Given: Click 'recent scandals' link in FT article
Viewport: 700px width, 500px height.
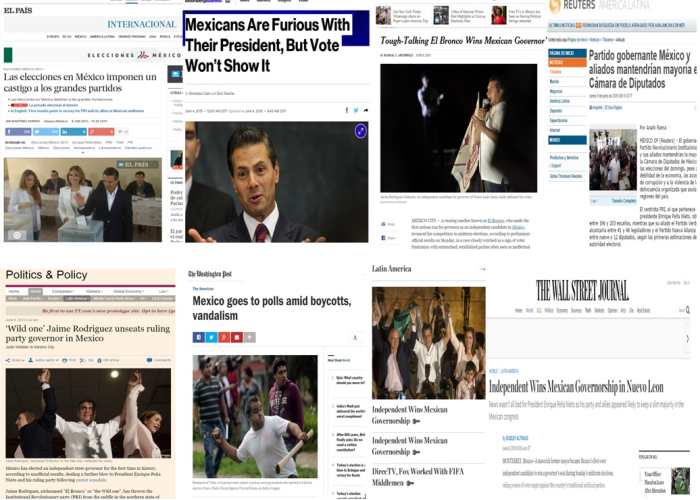Looking at the screenshot, I should click(x=91, y=480).
